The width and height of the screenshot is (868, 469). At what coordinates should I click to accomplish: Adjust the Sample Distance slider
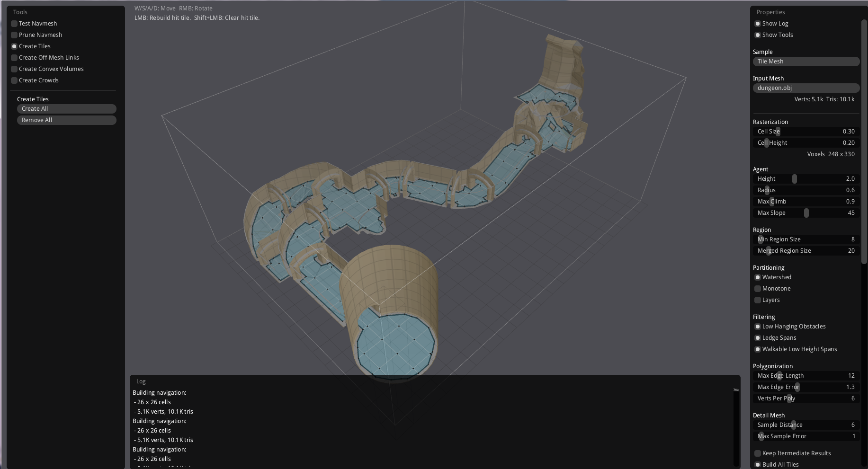click(x=806, y=425)
